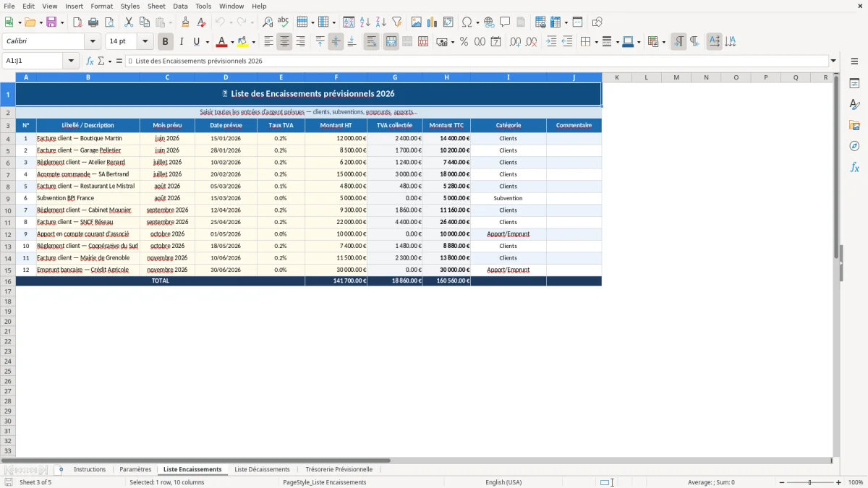Screen dimensions: 868x488
Task: Toggle Underline formatting
Action: [x=196, y=42]
